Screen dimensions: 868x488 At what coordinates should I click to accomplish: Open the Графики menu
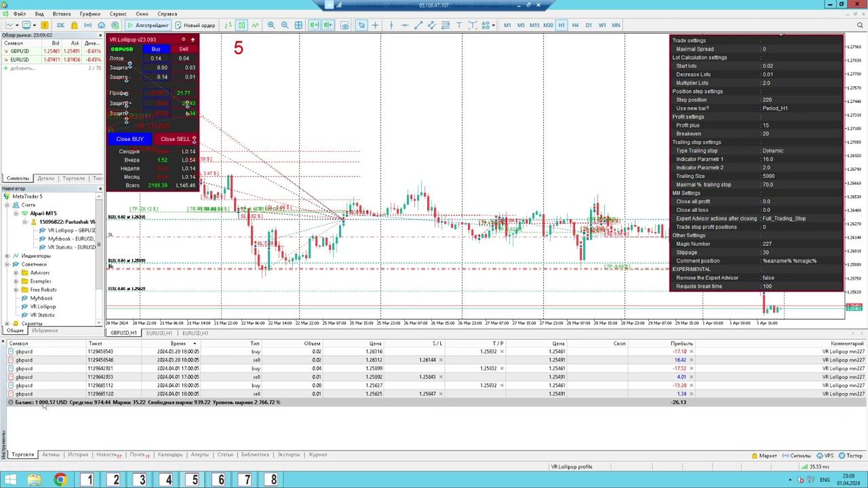pos(90,14)
